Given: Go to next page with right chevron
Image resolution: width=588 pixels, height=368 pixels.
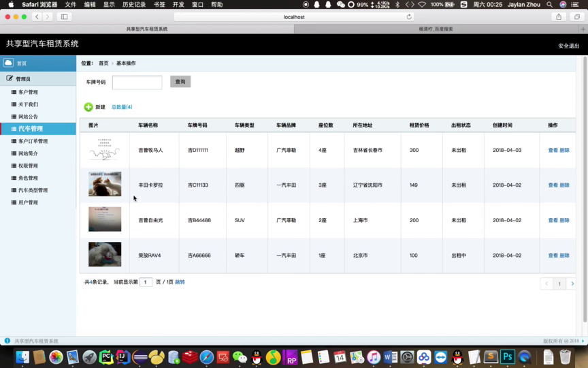Looking at the screenshot, I should click(x=572, y=284).
